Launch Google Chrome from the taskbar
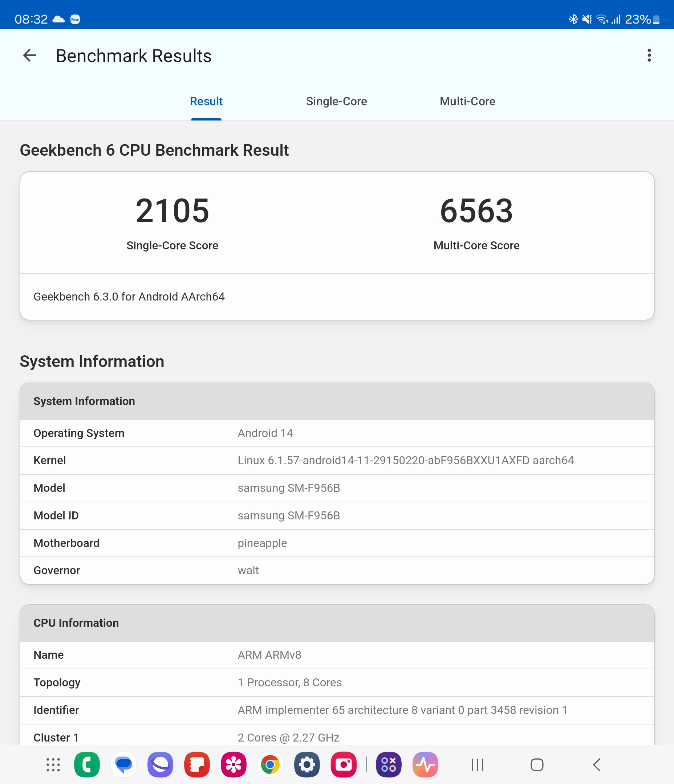The height and width of the screenshot is (784, 674). pyautogui.click(x=270, y=765)
